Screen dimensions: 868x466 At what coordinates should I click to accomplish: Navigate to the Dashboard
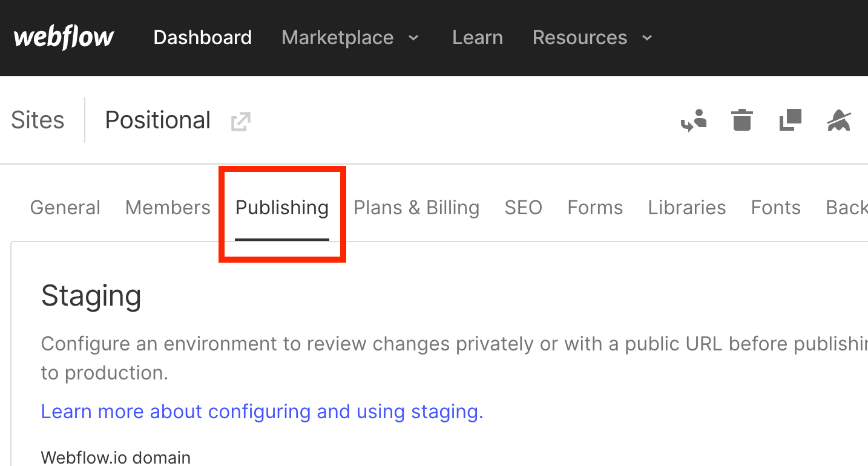click(202, 38)
